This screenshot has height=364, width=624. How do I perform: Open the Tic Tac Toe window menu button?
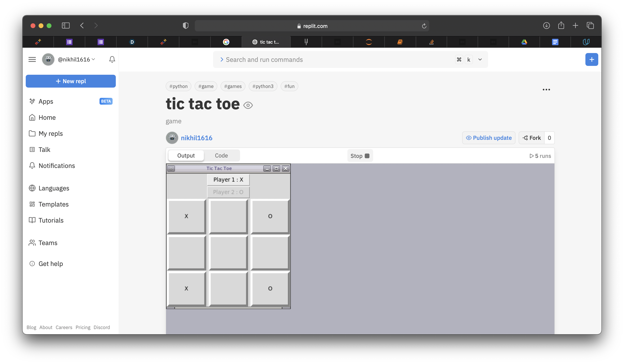pos(171,169)
